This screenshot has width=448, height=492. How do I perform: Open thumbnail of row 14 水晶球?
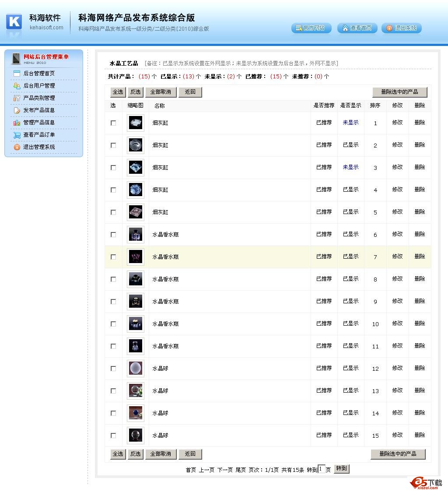tap(136, 413)
